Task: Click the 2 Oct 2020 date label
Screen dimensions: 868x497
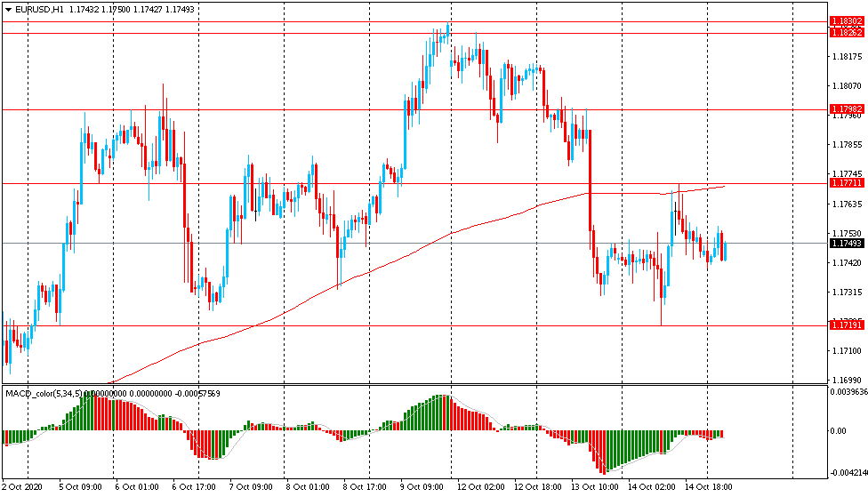Action: click(22, 487)
